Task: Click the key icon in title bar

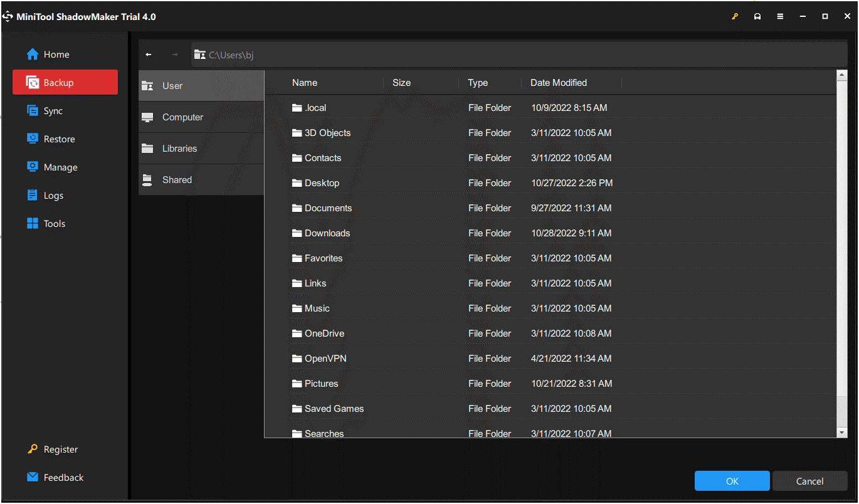Action: point(735,16)
